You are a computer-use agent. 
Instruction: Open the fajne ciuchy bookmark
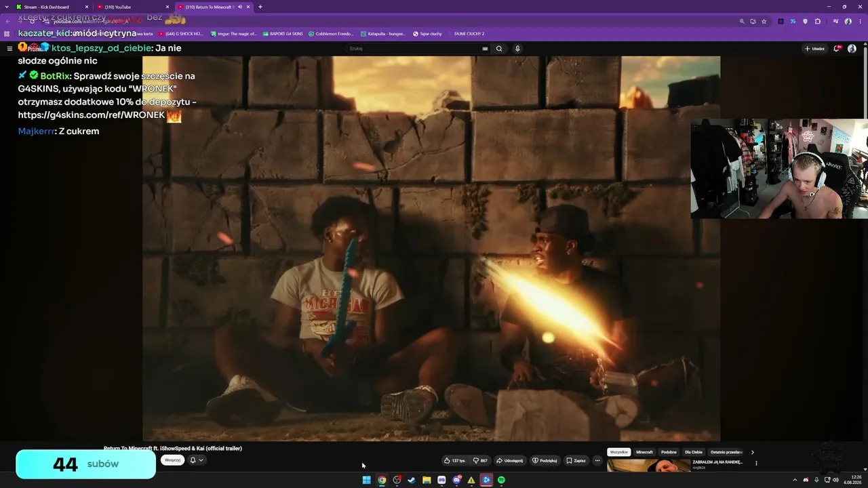pos(427,33)
